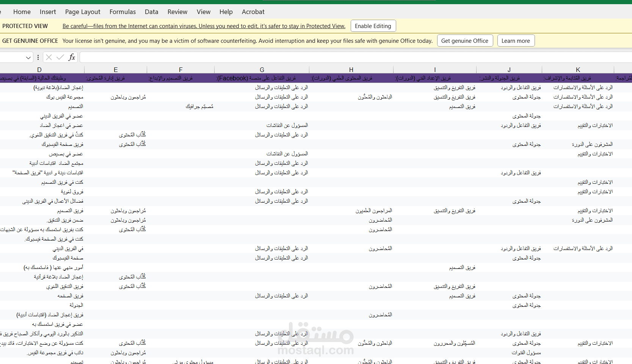Click the Learn more button
Screen dimensions: 632x364
[x=516, y=41]
